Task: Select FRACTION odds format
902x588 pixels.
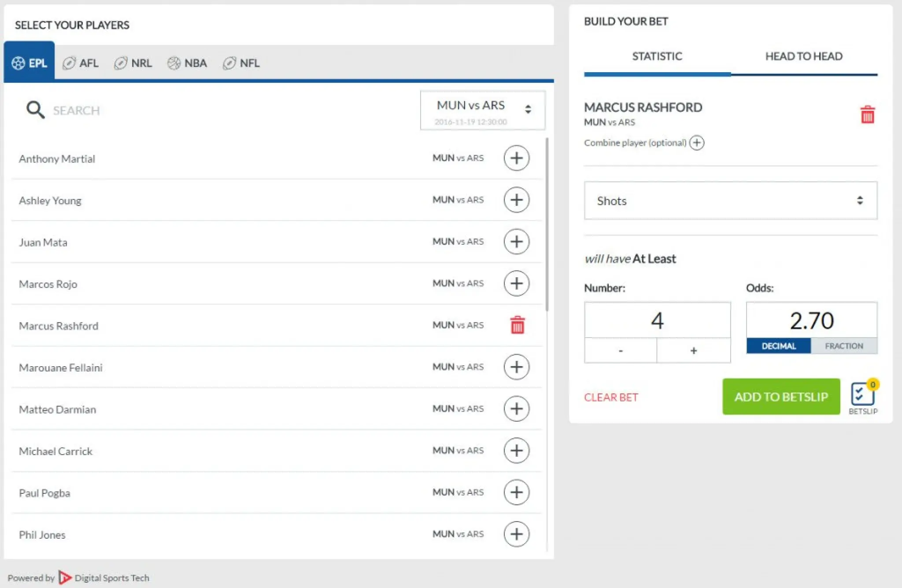Action: (x=844, y=346)
